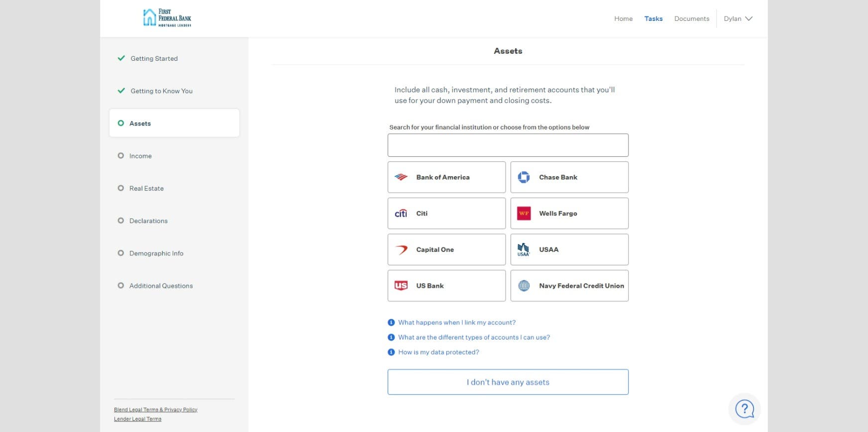Expand the Dylan user dropdown
This screenshot has width=868, height=432.
tap(738, 19)
